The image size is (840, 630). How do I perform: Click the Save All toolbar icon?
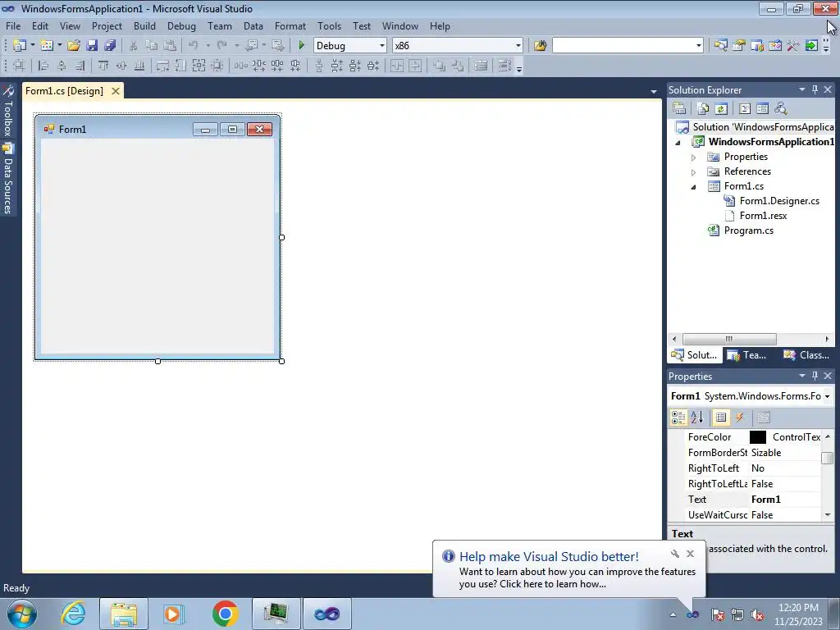coord(110,46)
